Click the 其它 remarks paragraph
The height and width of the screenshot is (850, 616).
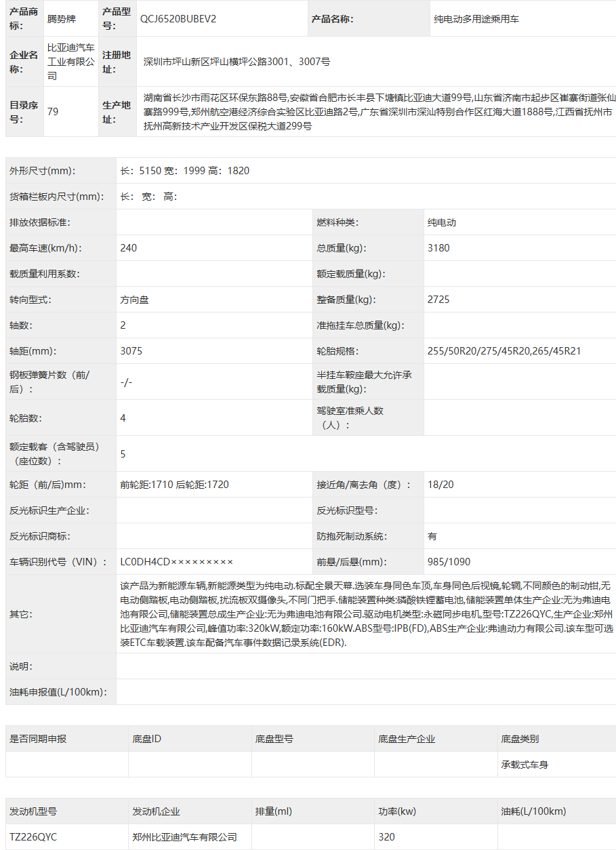click(366, 614)
